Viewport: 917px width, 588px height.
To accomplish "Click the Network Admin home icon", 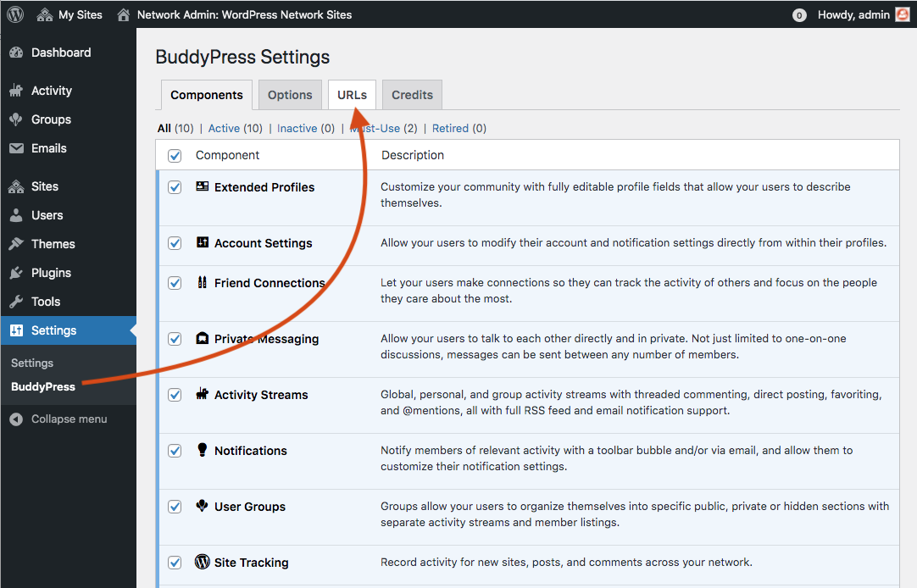I will [x=124, y=14].
